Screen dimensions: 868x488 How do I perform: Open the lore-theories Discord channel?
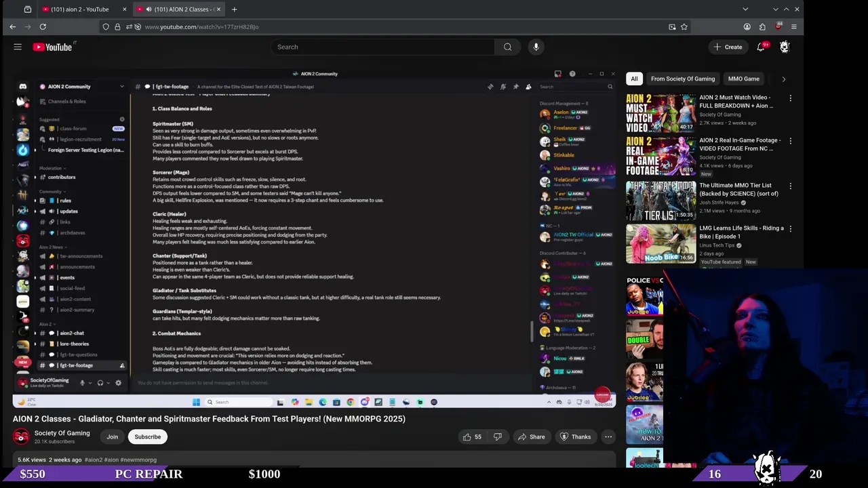pyautogui.click(x=74, y=344)
